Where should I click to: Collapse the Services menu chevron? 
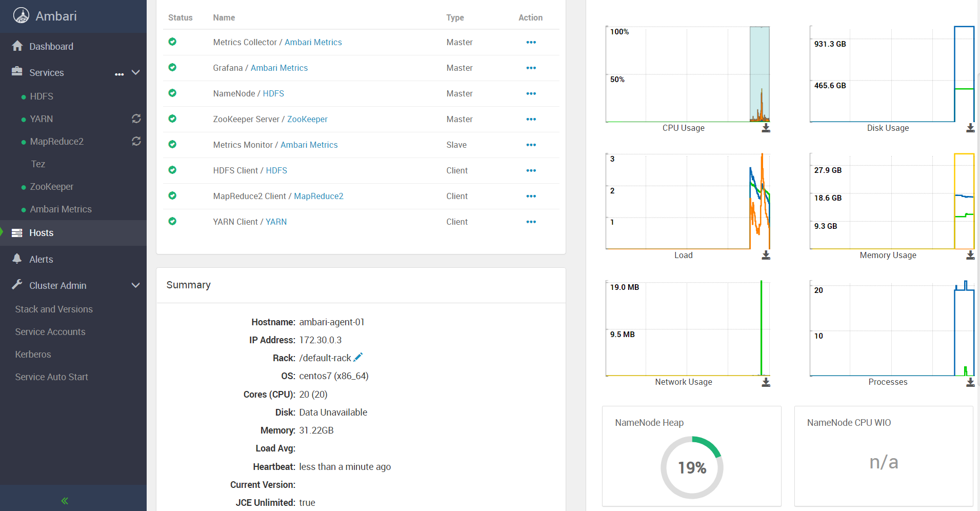(136, 72)
